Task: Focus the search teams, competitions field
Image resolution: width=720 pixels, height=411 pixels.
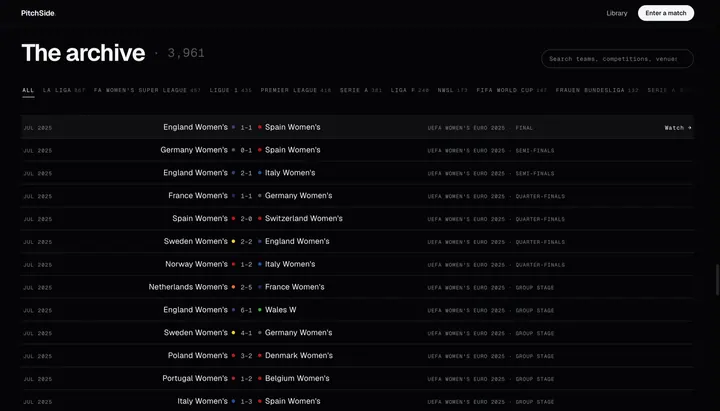Action: (617, 59)
